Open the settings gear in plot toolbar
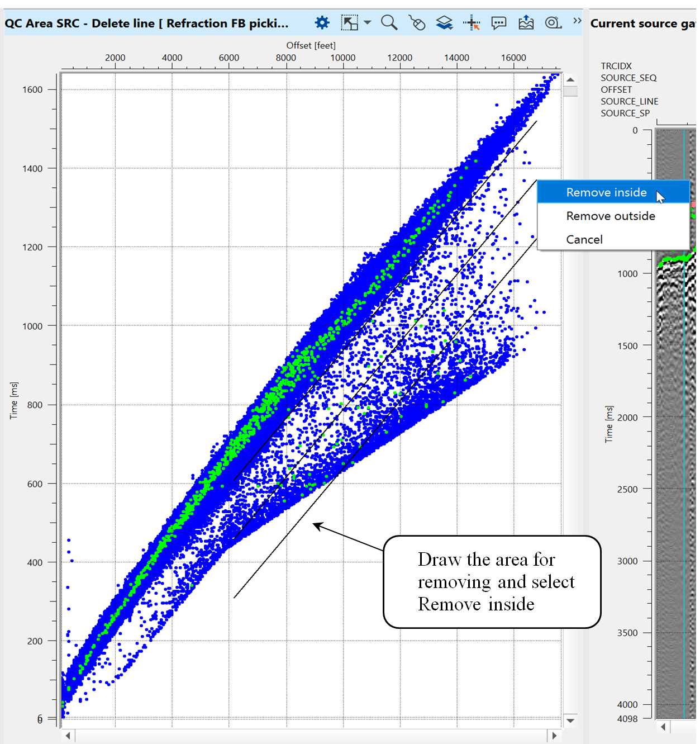Screen dimensions: 700x744 (x=322, y=23)
